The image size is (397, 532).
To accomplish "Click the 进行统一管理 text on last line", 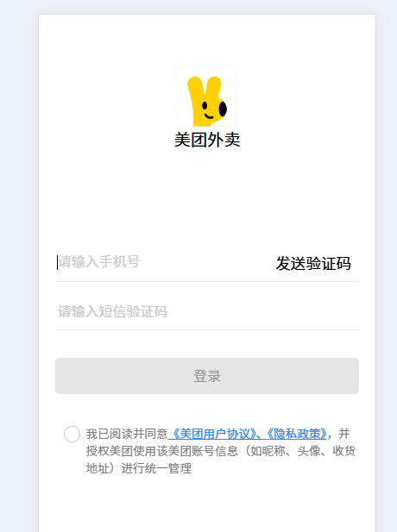I will coord(156,468).
